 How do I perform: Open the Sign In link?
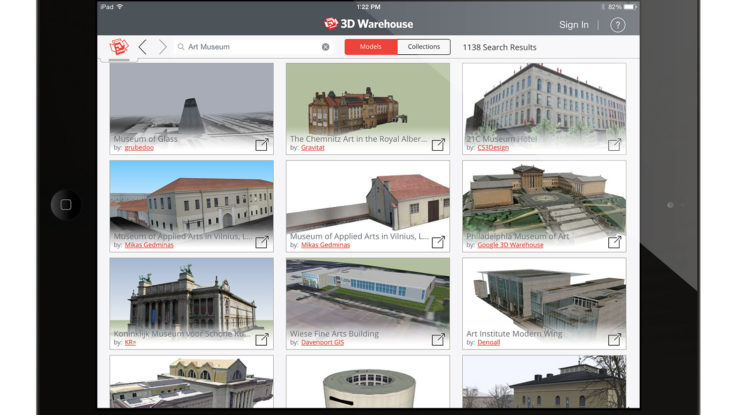[x=573, y=25]
